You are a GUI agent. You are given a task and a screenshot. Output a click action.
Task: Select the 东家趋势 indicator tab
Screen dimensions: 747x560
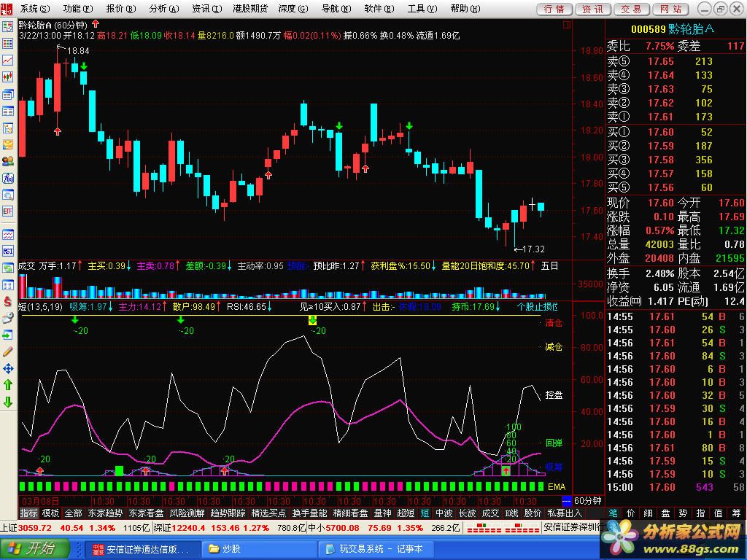tap(105, 513)
